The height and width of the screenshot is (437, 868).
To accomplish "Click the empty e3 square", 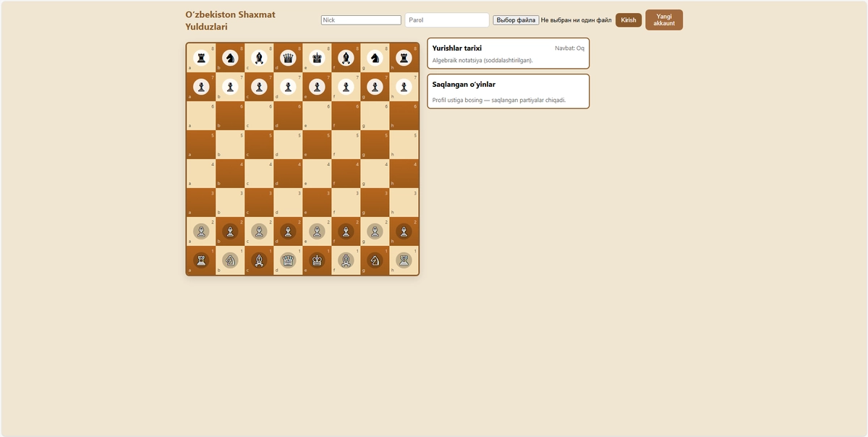I will (317, 203).
